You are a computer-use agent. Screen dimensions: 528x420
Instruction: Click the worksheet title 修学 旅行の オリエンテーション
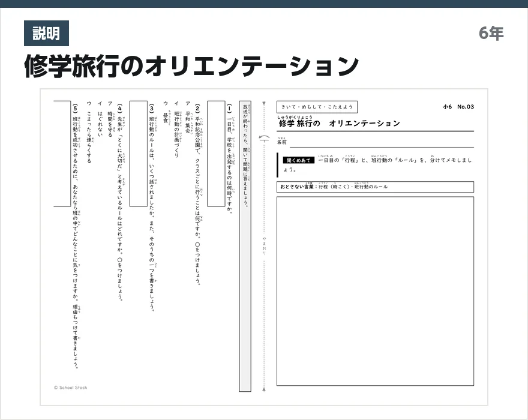339,123
